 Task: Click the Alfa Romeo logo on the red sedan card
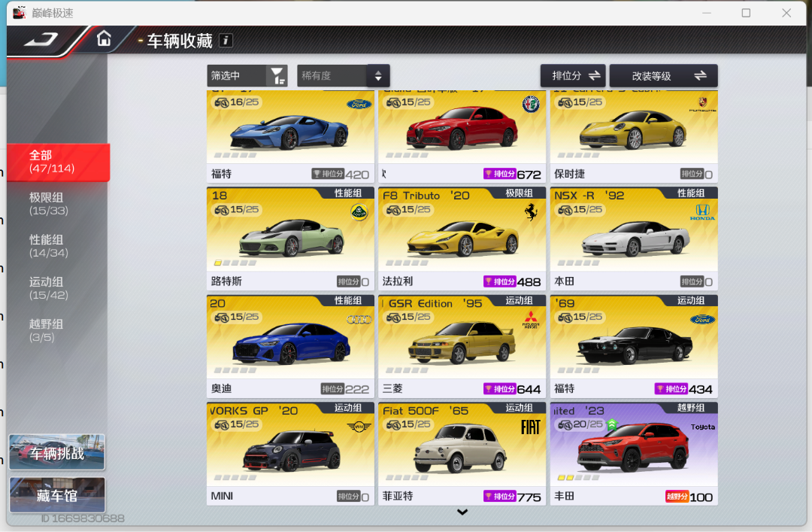530,105
